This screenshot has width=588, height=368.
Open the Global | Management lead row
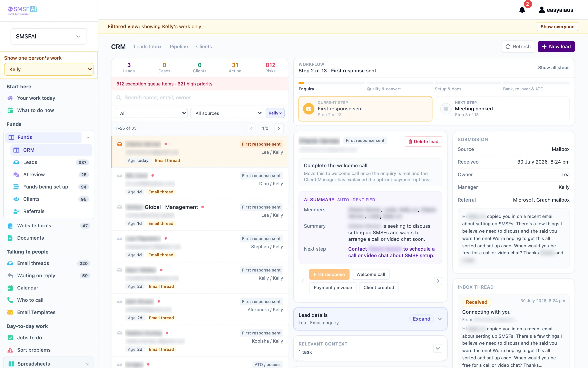pos(199,215)
